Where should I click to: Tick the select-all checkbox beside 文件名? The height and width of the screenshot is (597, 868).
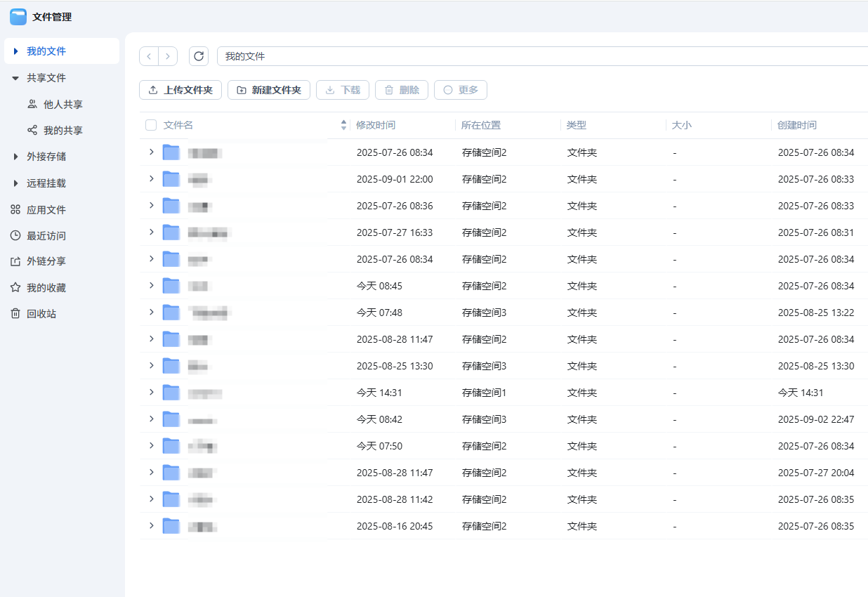point(151,125)
